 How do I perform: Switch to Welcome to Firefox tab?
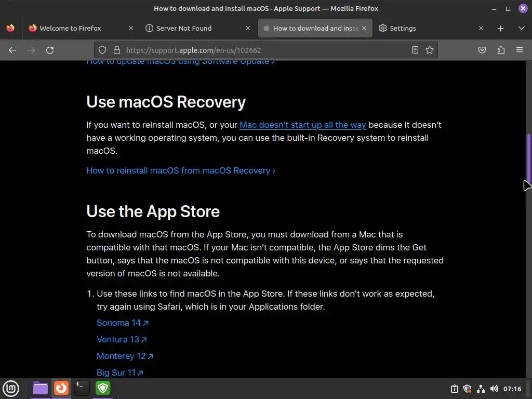(70, 28)
